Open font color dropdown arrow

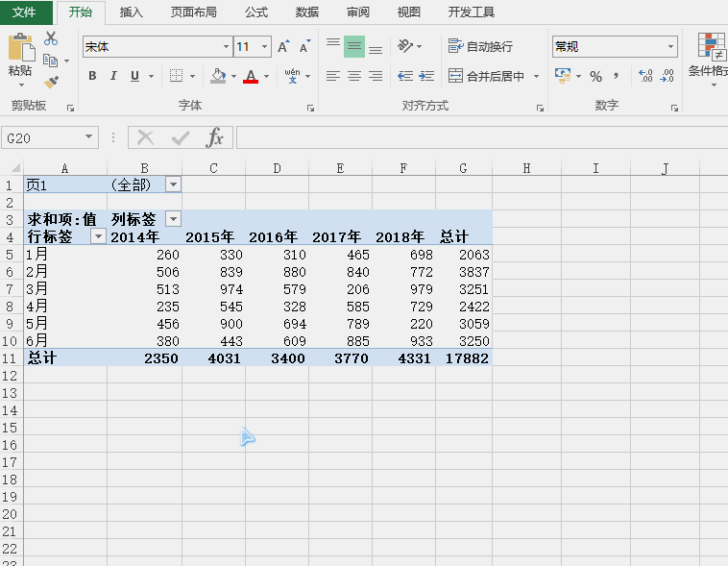[x=266, y=76]
